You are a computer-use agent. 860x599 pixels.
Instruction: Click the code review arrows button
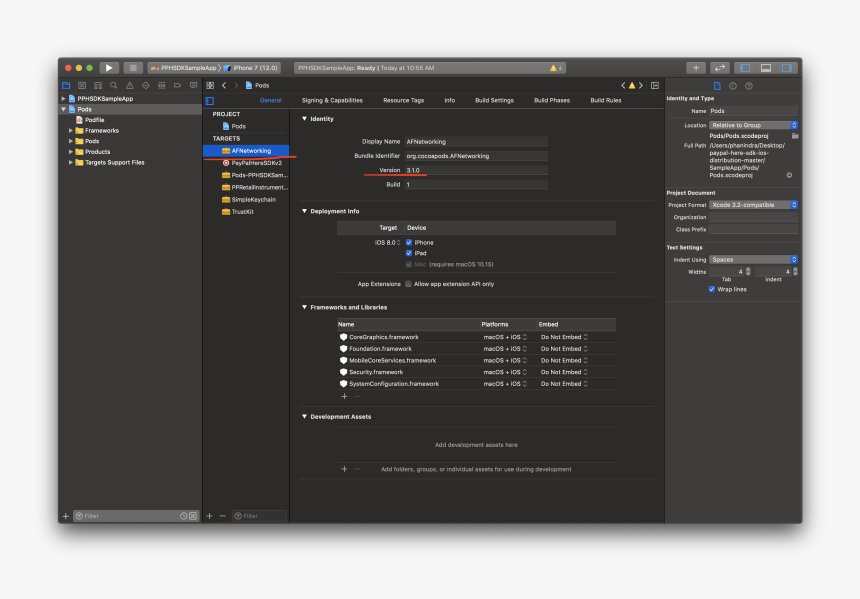pyautogui.click(x=720, y=68)
